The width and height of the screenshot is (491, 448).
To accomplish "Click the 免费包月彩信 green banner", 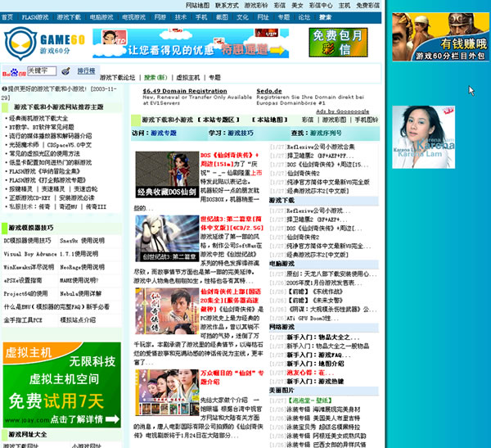I will pos(338,43).
